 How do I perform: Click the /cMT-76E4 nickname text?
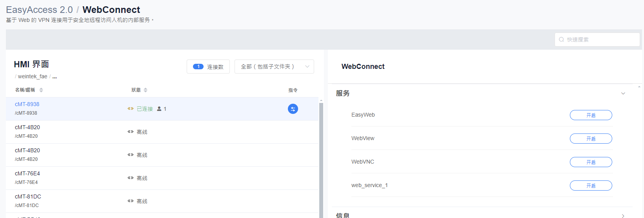coord(26,182)
